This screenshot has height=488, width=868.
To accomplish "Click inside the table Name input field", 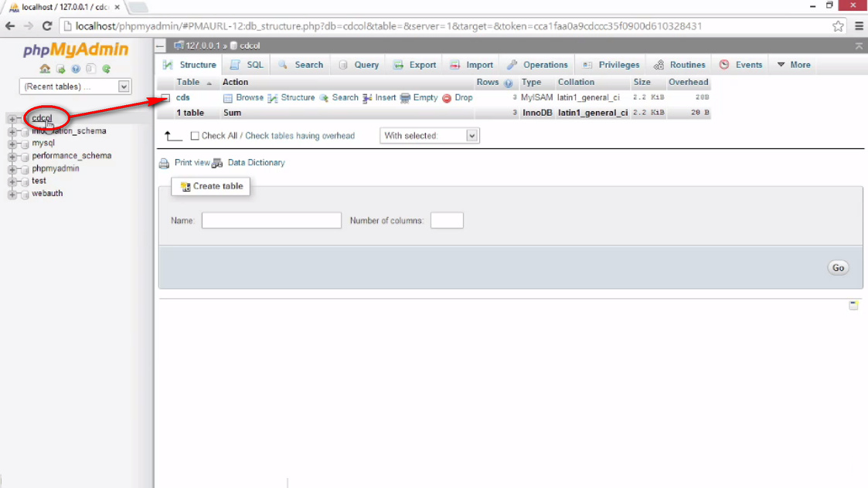I will tap(271, 220).
